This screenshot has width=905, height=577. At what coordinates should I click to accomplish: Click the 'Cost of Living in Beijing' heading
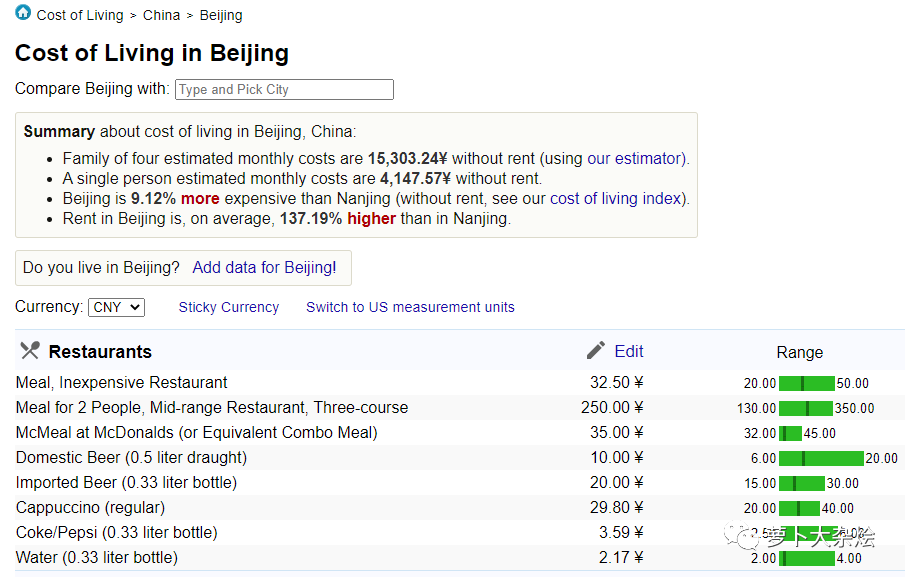152,53
